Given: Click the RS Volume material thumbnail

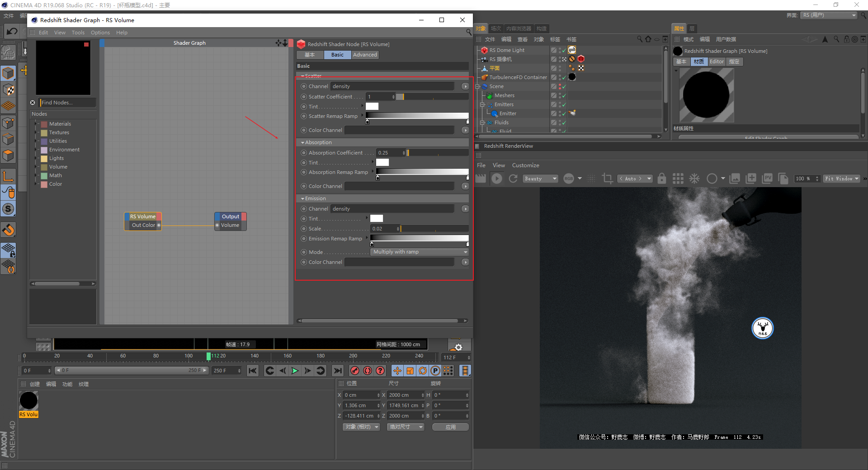Looking at the screenshot, I should [x=28, y=401].
